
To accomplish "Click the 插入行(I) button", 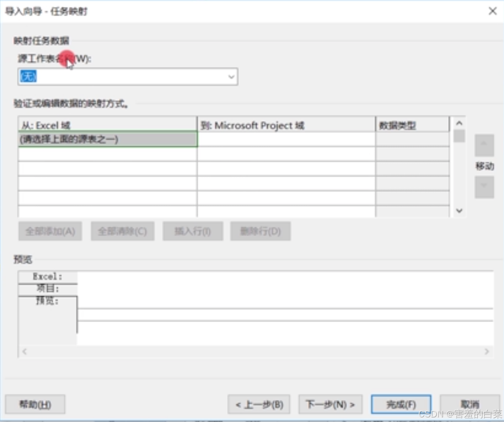I will 193,231.
